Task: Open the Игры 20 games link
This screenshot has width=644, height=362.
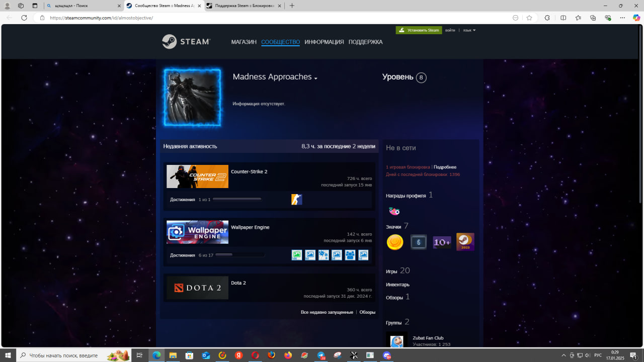Action: (398, 270)
